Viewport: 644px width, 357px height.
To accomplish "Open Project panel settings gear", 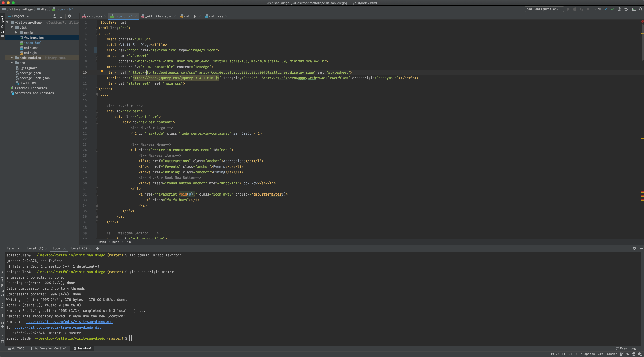I will coord(70,16).
